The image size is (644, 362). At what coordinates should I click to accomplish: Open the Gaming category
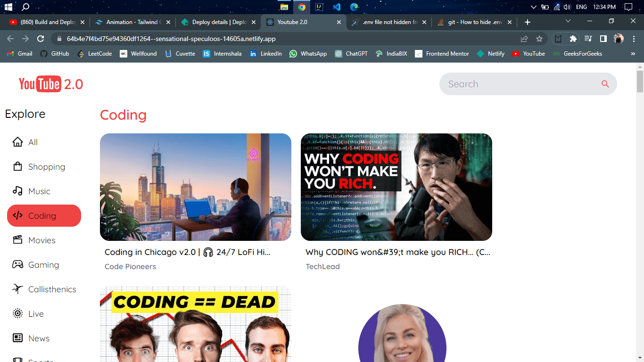click(44, 264)
